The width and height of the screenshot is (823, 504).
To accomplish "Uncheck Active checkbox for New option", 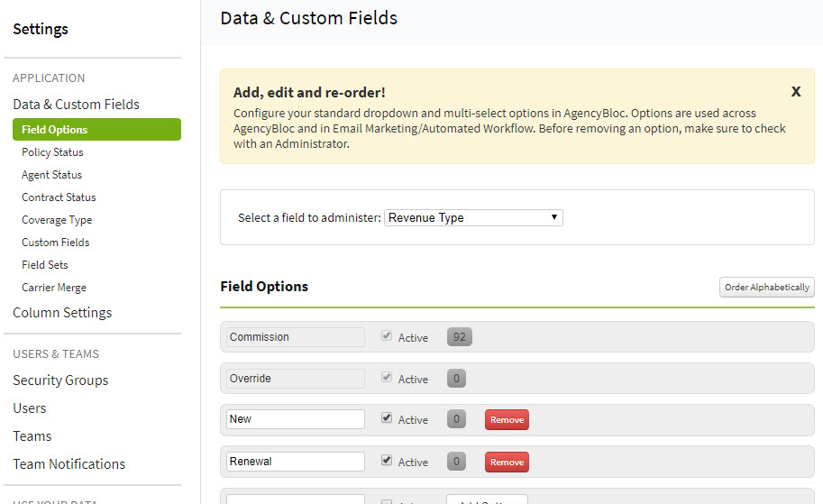I will point(387,418).
